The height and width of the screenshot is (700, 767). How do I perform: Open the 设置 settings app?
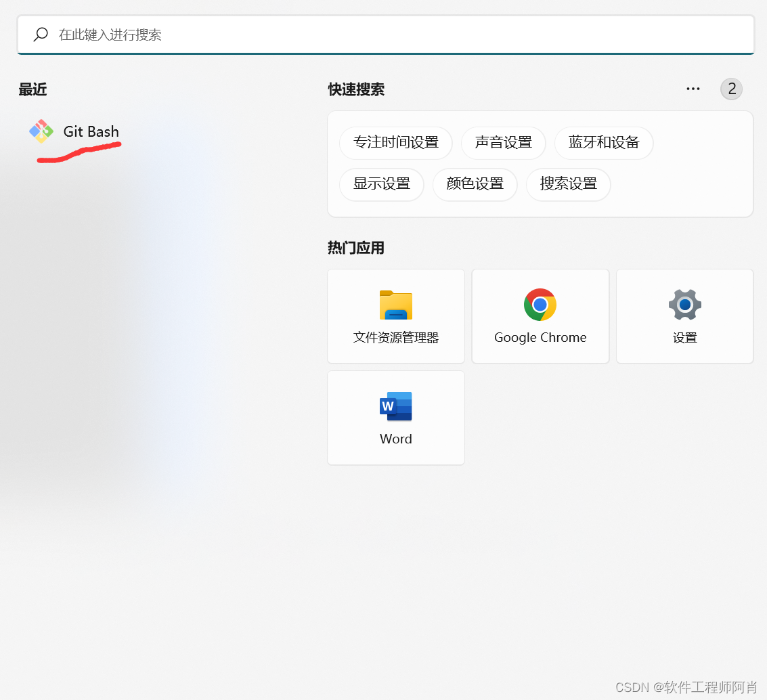[684, 316]
